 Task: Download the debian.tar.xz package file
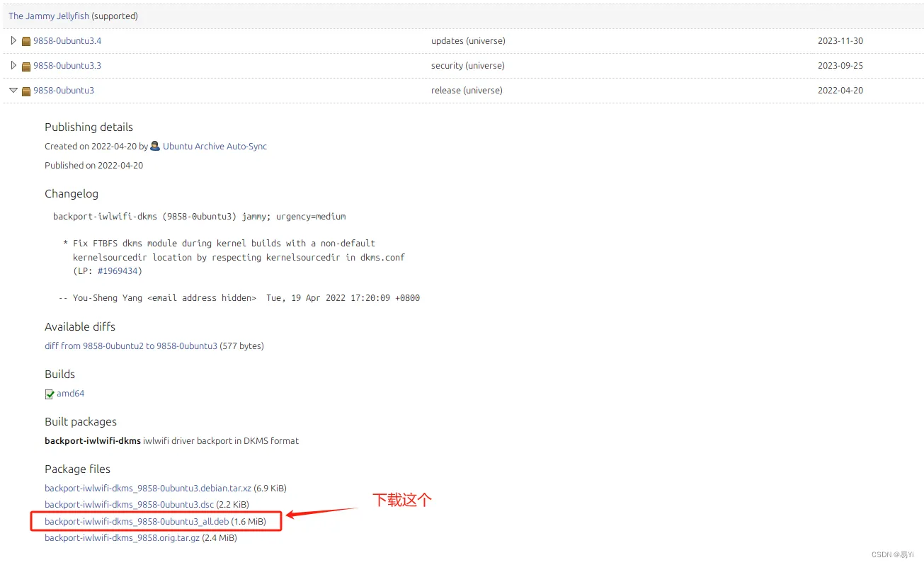click(x=148, y=489)
